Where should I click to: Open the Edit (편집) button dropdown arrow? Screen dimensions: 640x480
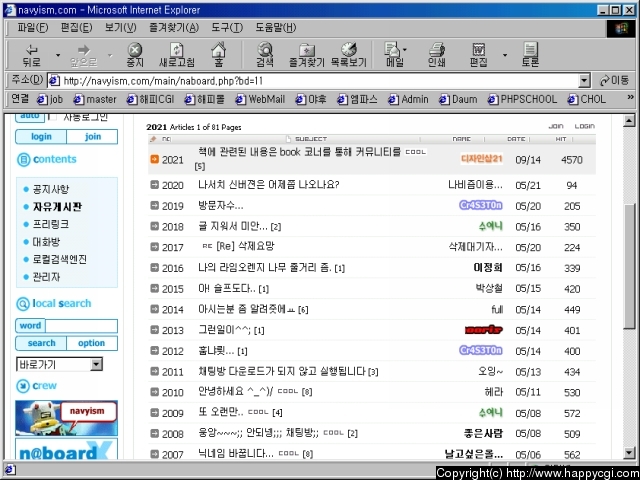pos(504,55)
